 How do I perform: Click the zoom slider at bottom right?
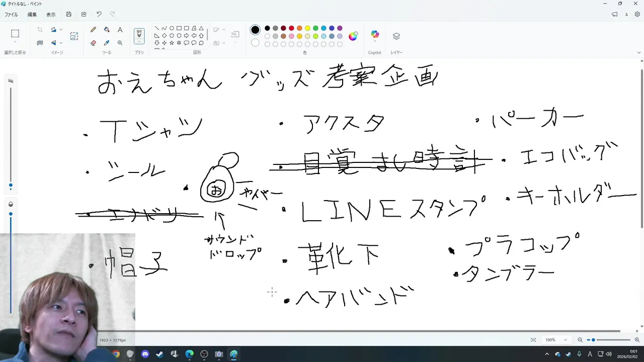[610, 340]
